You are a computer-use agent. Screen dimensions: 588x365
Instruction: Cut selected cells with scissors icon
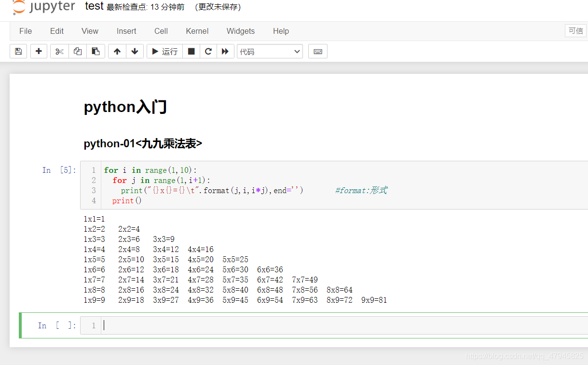(59, 51)
